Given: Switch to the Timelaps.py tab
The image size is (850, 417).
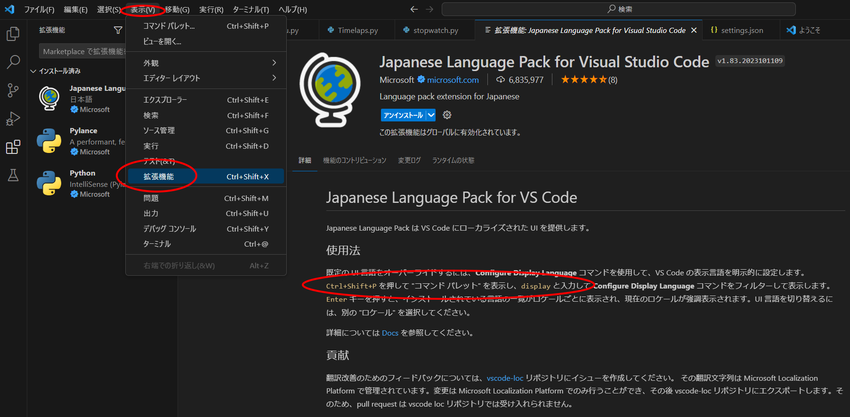Looking at the screenshot, I should pyautogui.click(x=357, y=30).
